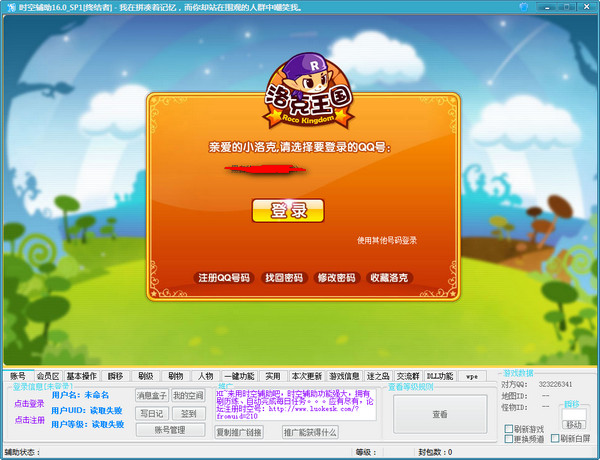The width and height of the screenshot is (600, 460).
Task: Click the yellow 登录 button
Action: tap(288, 210)
